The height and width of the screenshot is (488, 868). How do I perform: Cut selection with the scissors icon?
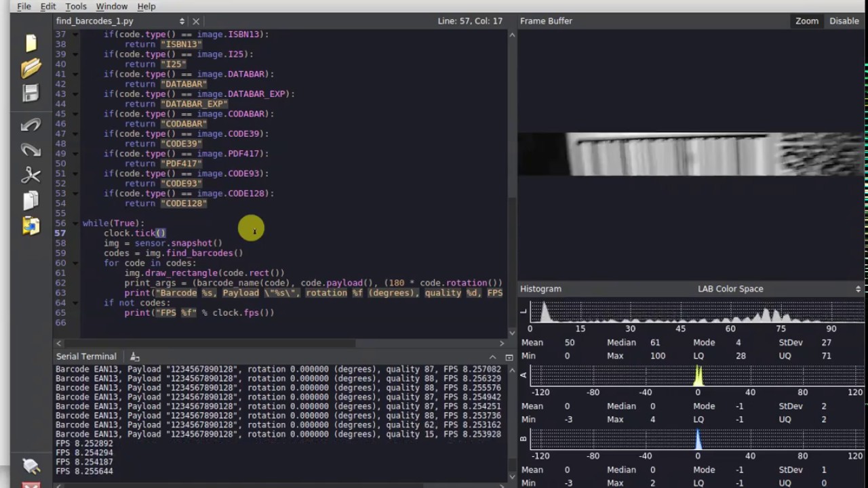pos(31,176)
